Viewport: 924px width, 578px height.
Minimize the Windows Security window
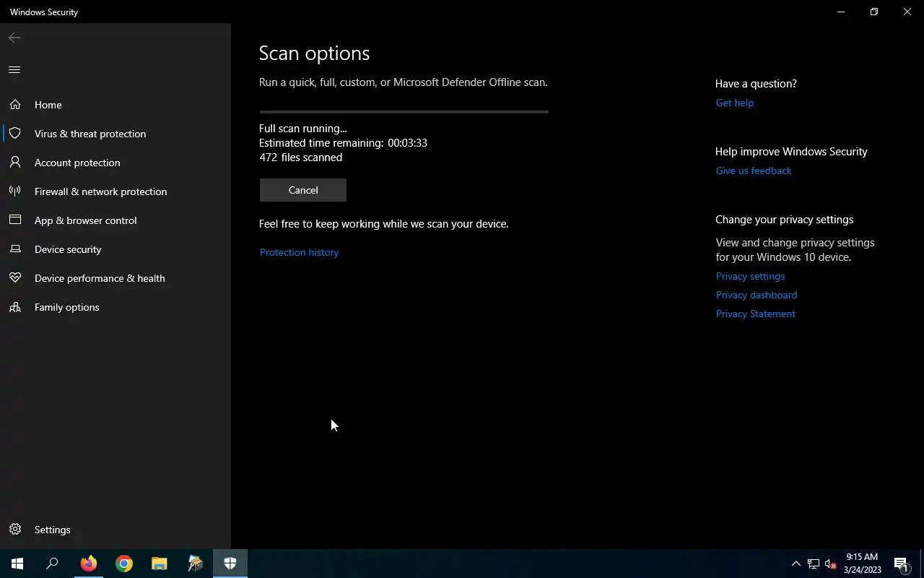tap(841, 12)
